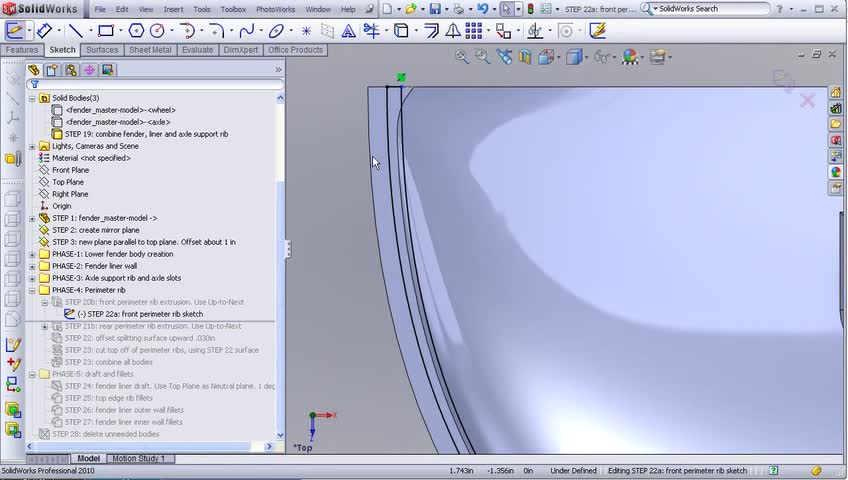Expand the PHASE-1: Lower fender body creation folder
Viewport: 848px width, 480px height.
point(32,255)
